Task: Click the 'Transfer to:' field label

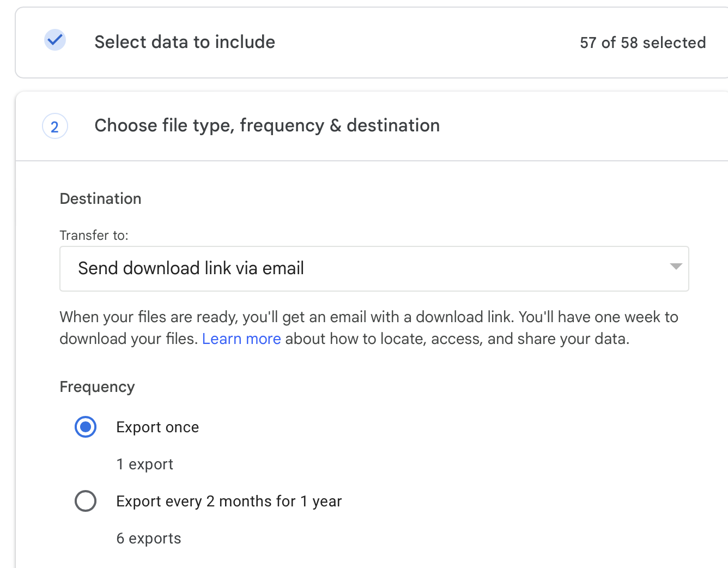Action: click(94, 235)
